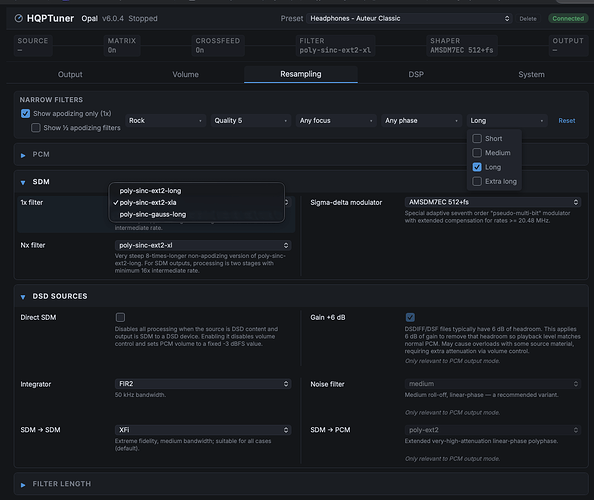
Task: Open the Integrator FIR2 selector arrows
Action: [286, 384]
